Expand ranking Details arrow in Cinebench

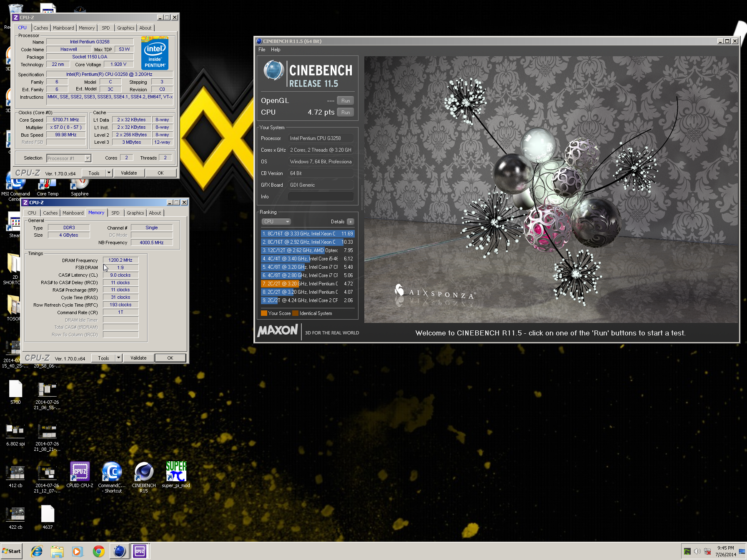tap(350, 222)
